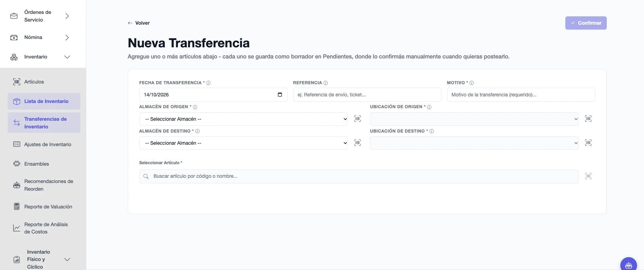Open Reporte de Análisis de Costos
The width and height of the screenshot is (644, 270).
click(x=44, y=228)
